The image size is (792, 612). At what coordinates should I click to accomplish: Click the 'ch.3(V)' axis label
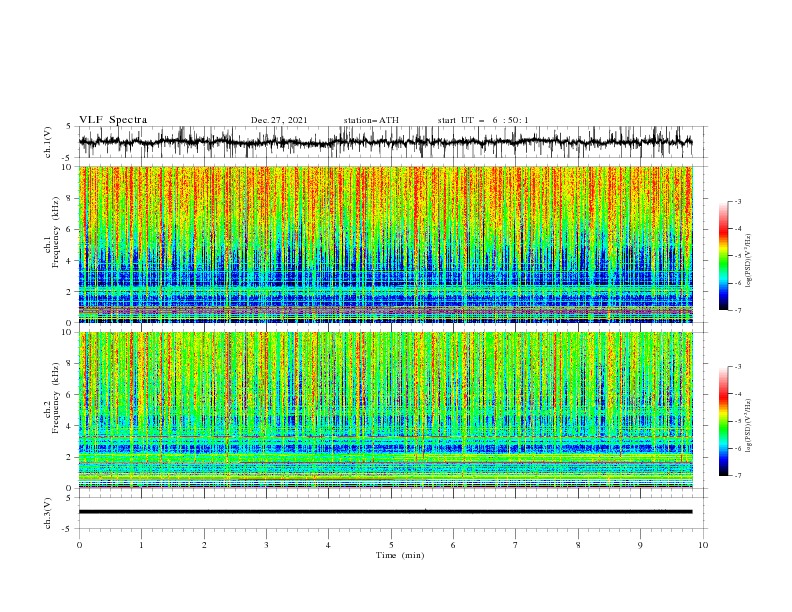tap(48, 513)
